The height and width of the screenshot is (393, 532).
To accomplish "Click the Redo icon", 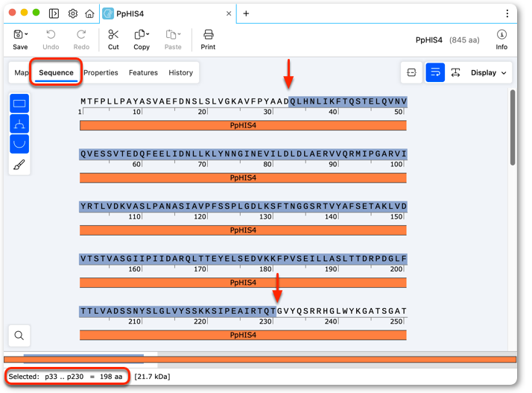I will pyautogui.click(x=81, y=34).
